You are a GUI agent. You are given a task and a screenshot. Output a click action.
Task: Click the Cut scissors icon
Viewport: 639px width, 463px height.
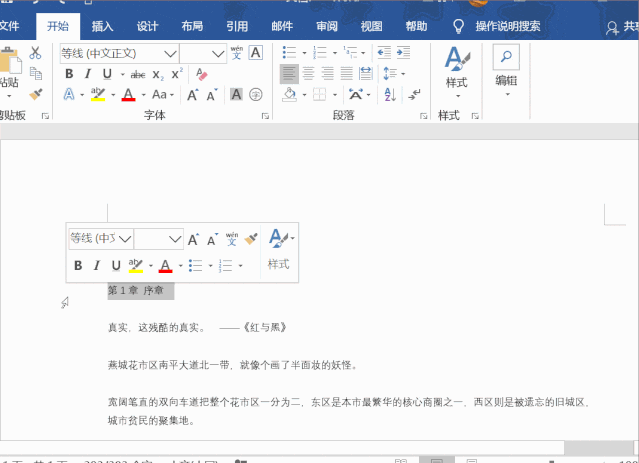pos(35,53)
